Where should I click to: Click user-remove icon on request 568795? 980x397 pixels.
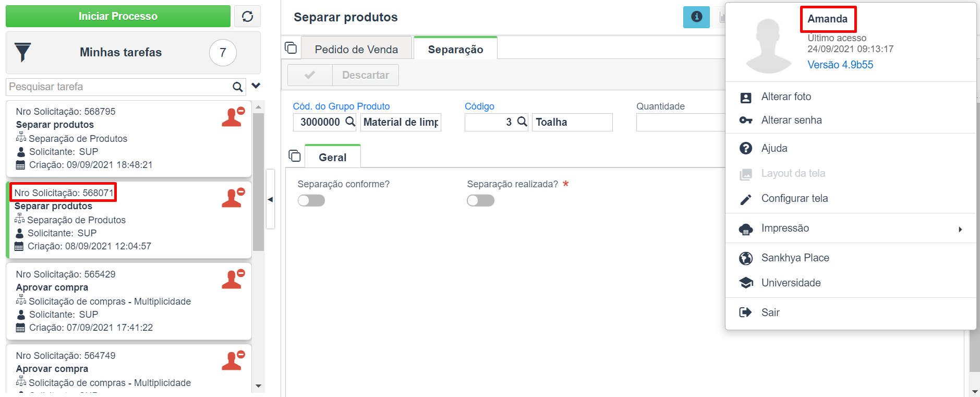point(233,117)
